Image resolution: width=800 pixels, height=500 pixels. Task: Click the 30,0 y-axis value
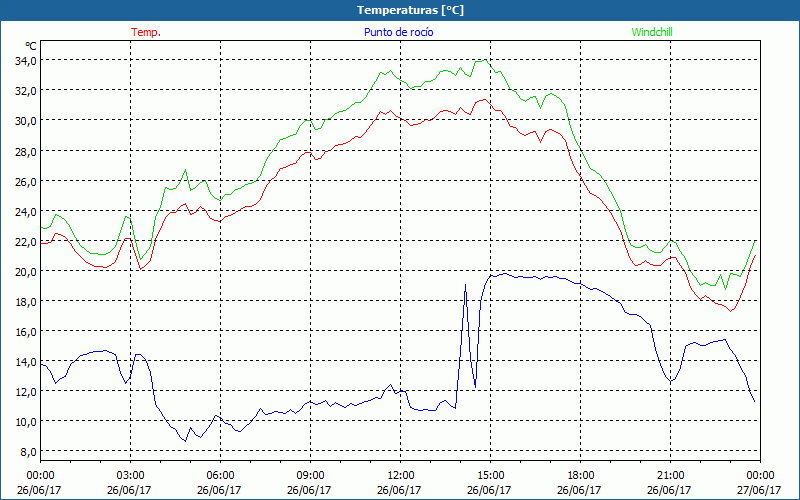pyautogui.click(x=26, y=121)
